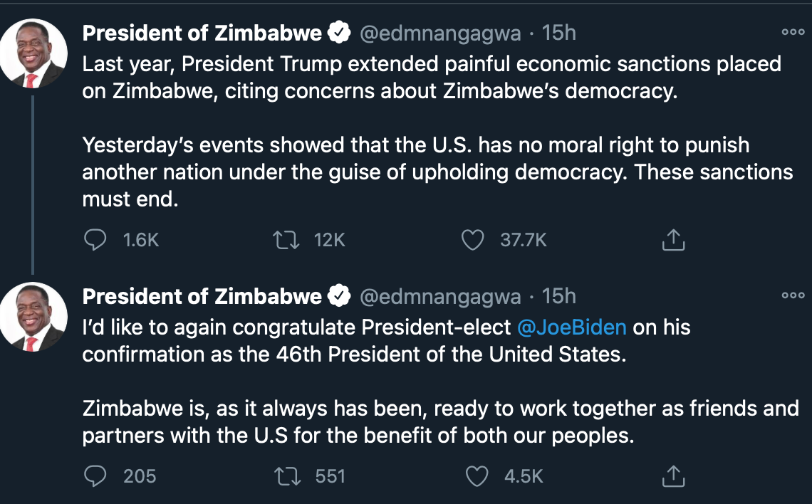Click the verified badge on the first tweet
This screenshot has width=812, height=504.
point(338,32)
